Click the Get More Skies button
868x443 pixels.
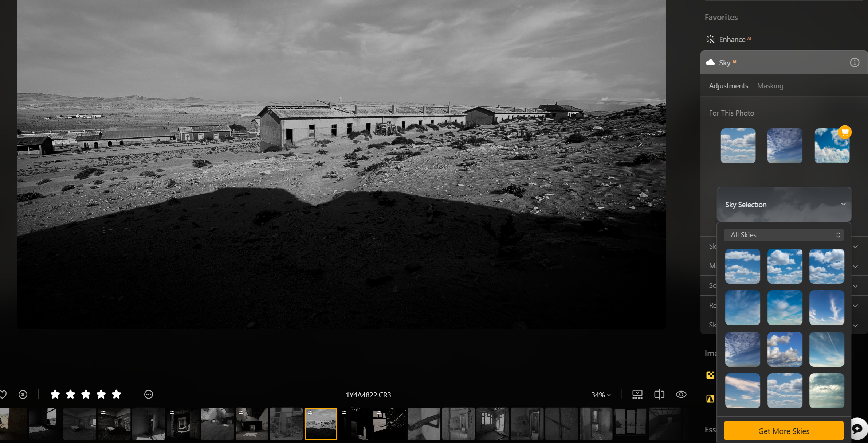click(x=783, y=431)
